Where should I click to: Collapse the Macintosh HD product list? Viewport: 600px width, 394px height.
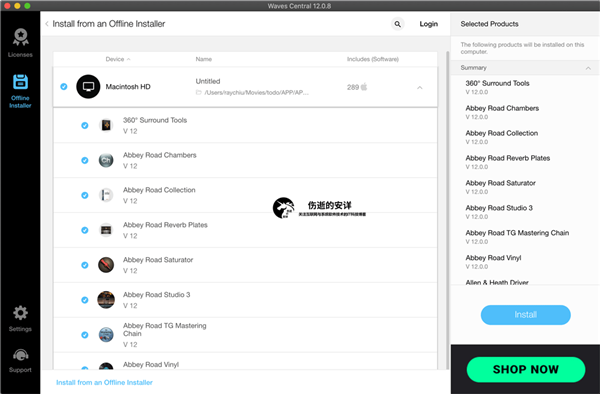[420, 88]
